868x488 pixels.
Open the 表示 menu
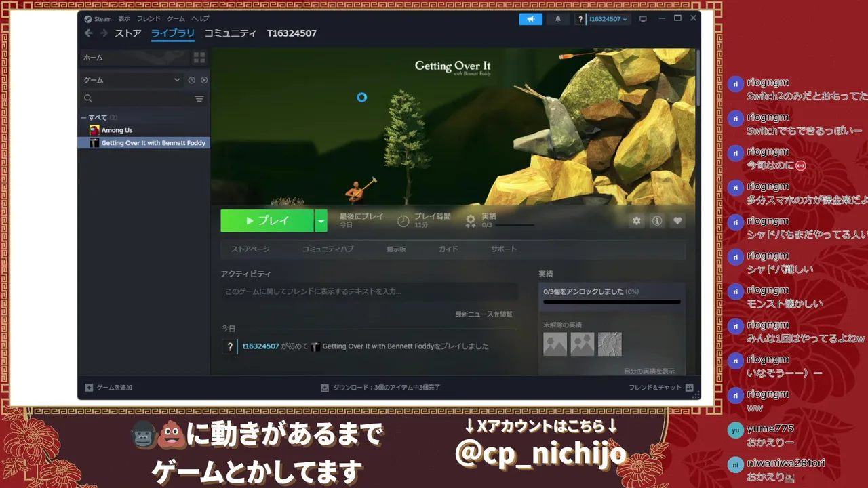tap(124, 19)
